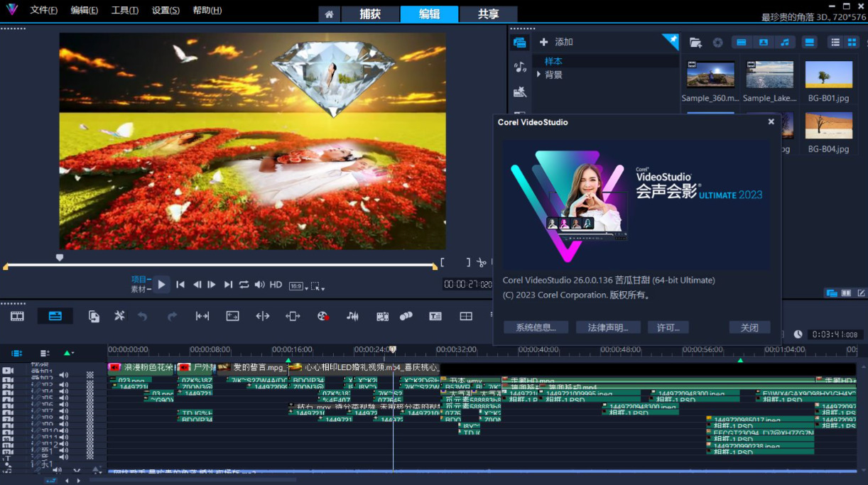The image size is (868, 485).
Task: Toggle photo files visibility in library
Action: pos(763,43)
